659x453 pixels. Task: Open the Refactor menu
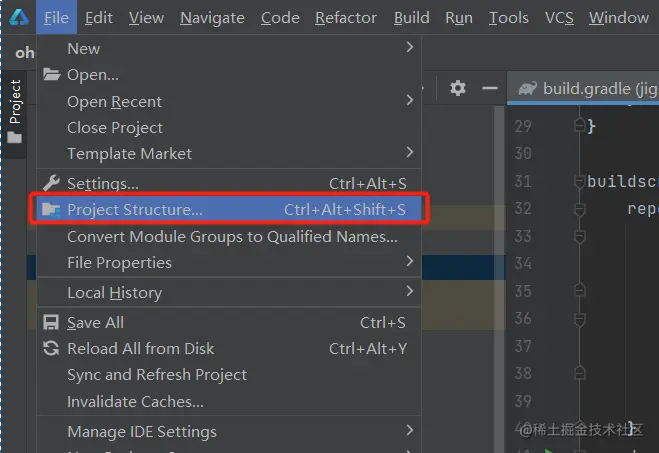click(346, 17)
